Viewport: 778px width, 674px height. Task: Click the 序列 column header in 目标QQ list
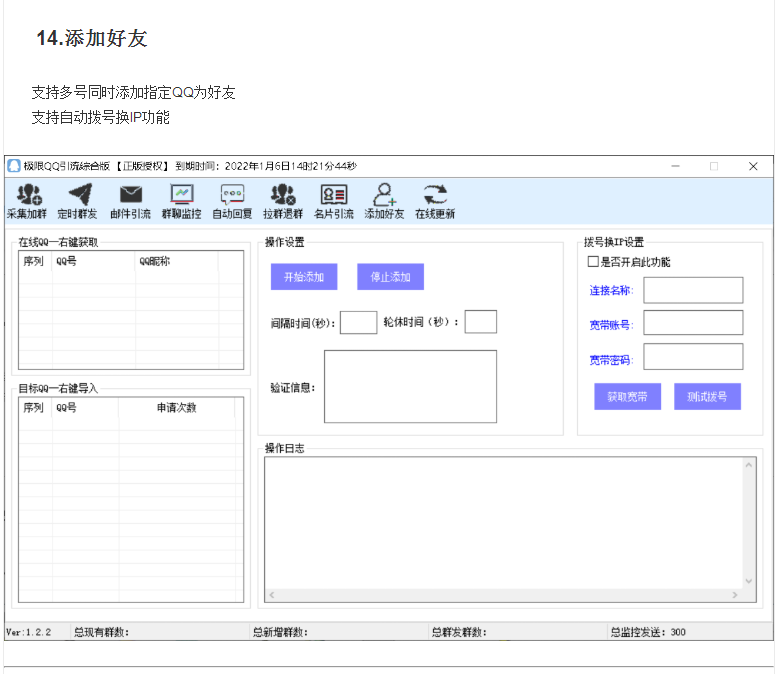pyautogui.click(x=34, y=407)
